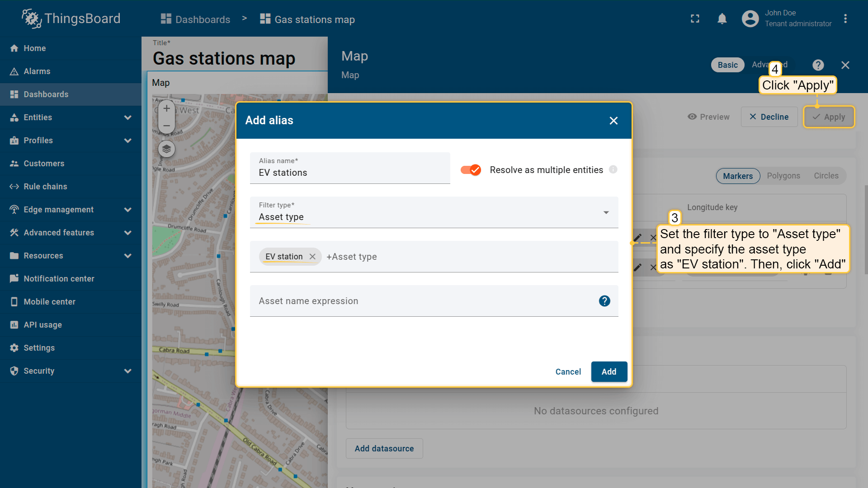This screenshot has width=868, height=488.
Task: Select the Polygons overlay option
Action: 783,176
